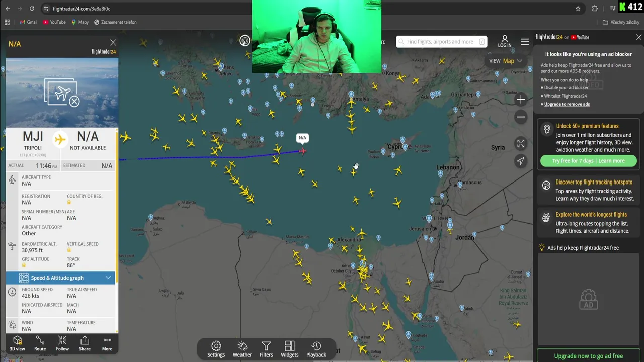Image resolution: width=644 pixels, height=362 pixels.
Task: Click the Ground Speed 426 kts value
Action: (30, 296)
